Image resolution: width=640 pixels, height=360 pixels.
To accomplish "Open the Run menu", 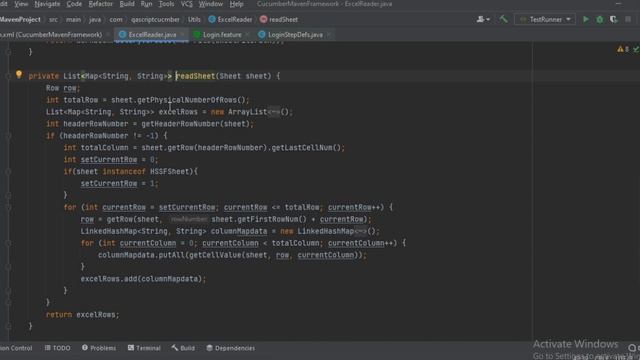I will pyautogui.click(x=146, y=4).
